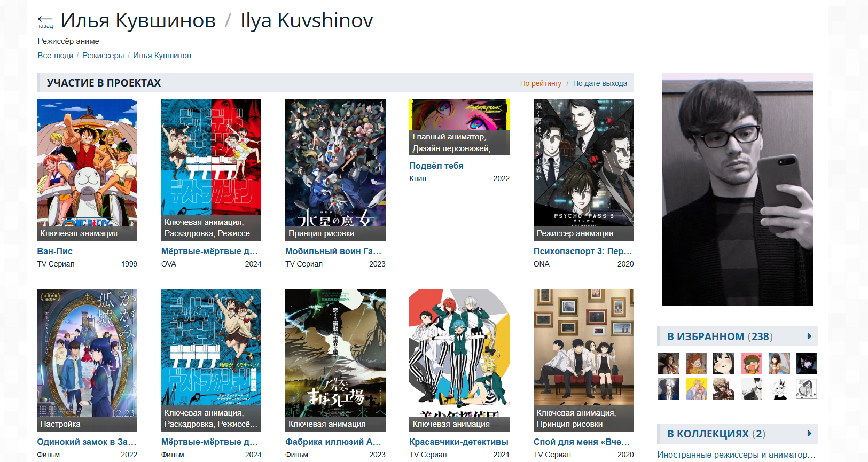Image resolution: width=868 pixels, height=462 pixels.
Task: Open the Красавчики-детективы poster
Action: (x=459, y=361)
